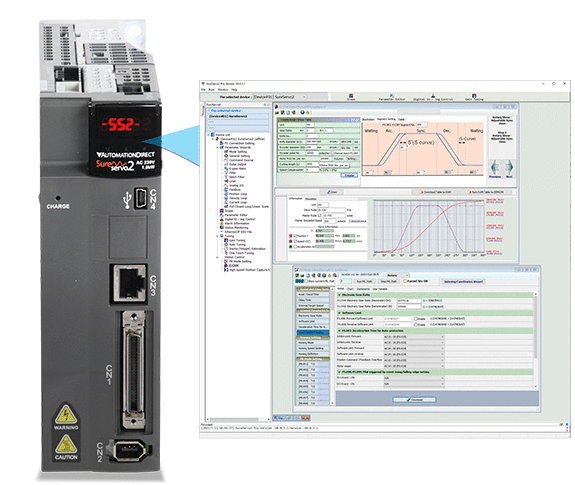Image resolution: width=575 pixels, height=485 pixels.
Task: Switch to the User Variable tab
Action: tap(380, 289)
